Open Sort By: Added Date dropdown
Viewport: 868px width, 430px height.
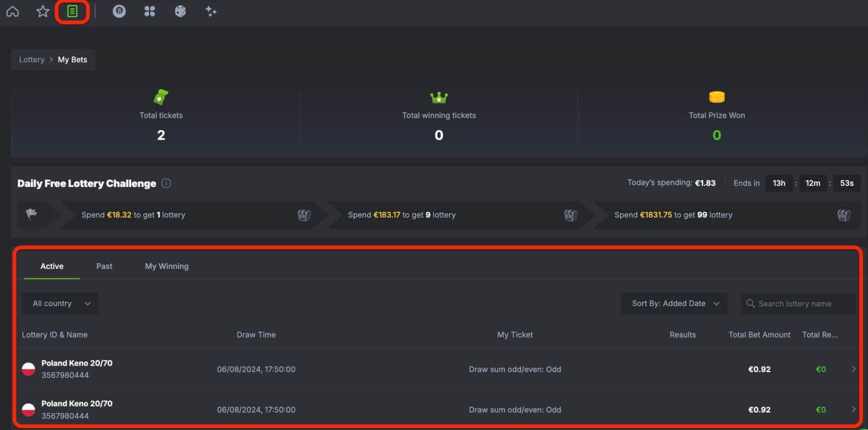(674, 304)
